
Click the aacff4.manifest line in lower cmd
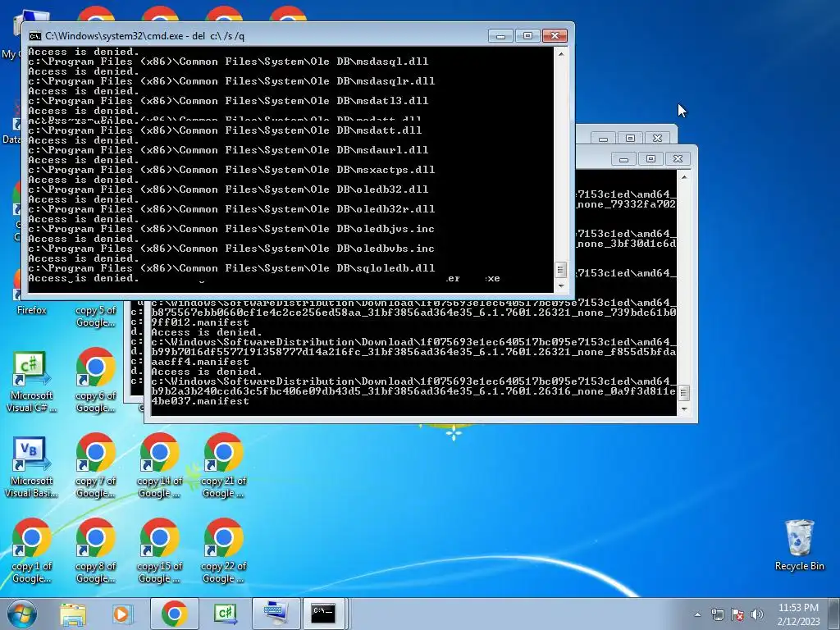pos(200,362)
